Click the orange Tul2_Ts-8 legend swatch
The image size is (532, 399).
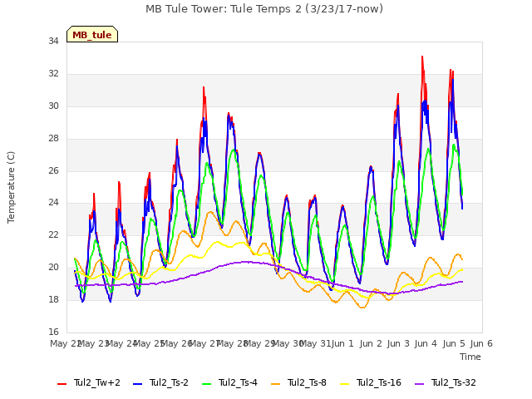276,384
